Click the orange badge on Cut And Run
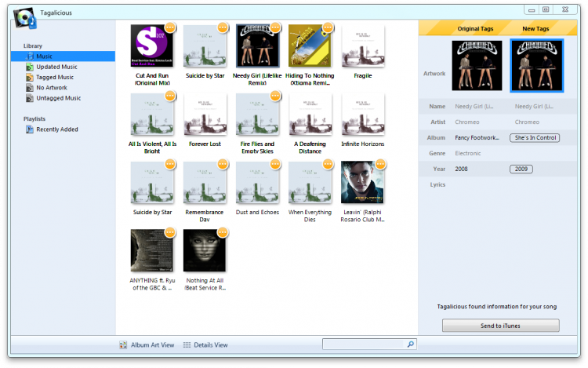This screenshot has width=588, height=368. (170, 27)
